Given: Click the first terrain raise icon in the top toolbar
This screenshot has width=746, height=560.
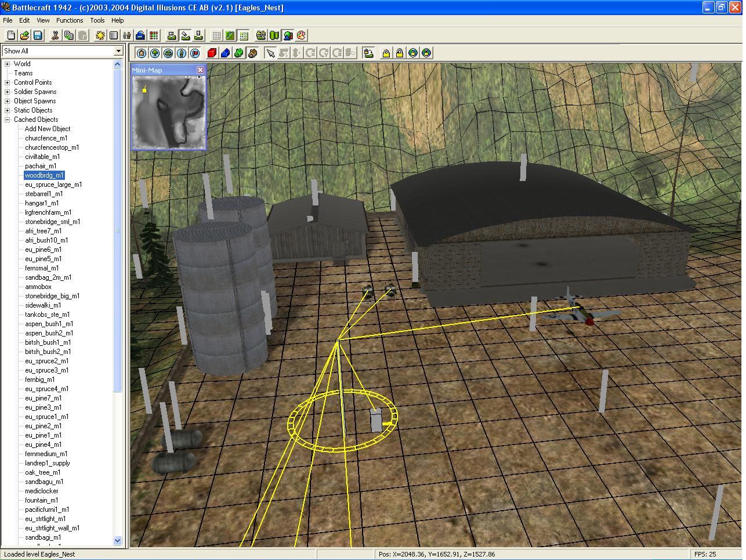Looking at the screenshot, I should point(172,35).
